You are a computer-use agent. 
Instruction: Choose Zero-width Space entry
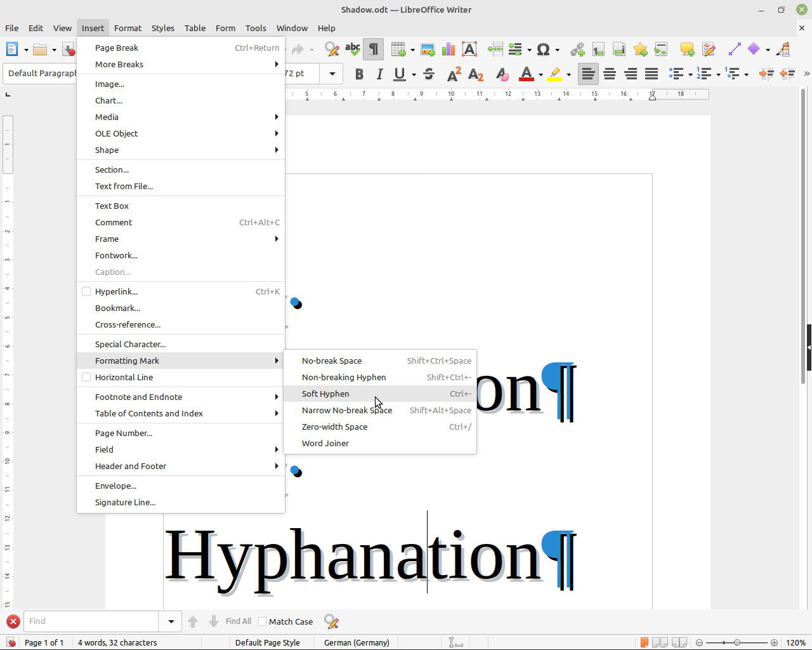(x=380, y=427)
